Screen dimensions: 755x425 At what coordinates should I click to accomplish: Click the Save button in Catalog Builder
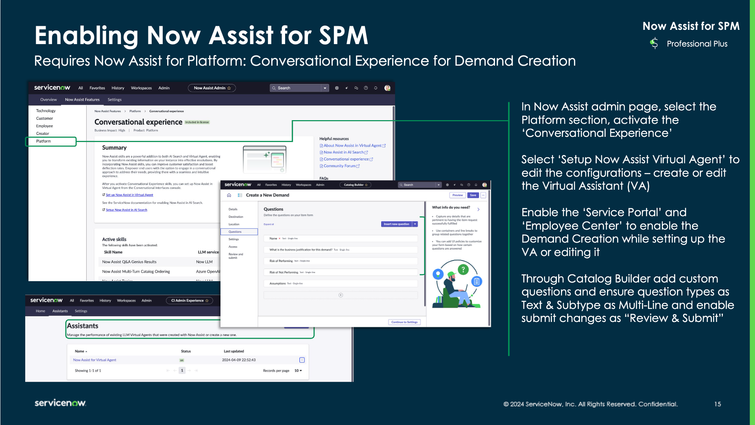[473, 195]
